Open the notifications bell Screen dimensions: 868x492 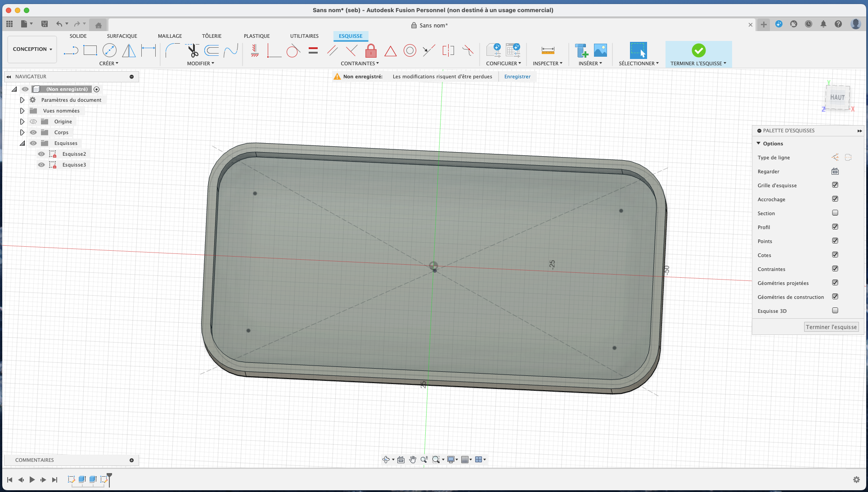pyautogui.click(x=823, y=24)
